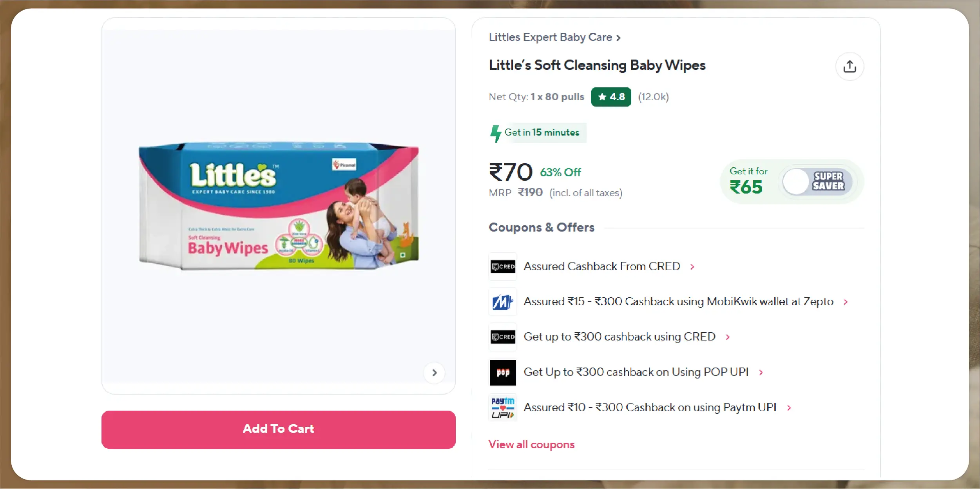Click the second CRED logo icon
The height and width of the screenshot is (489, 980).
click(503, 337)
